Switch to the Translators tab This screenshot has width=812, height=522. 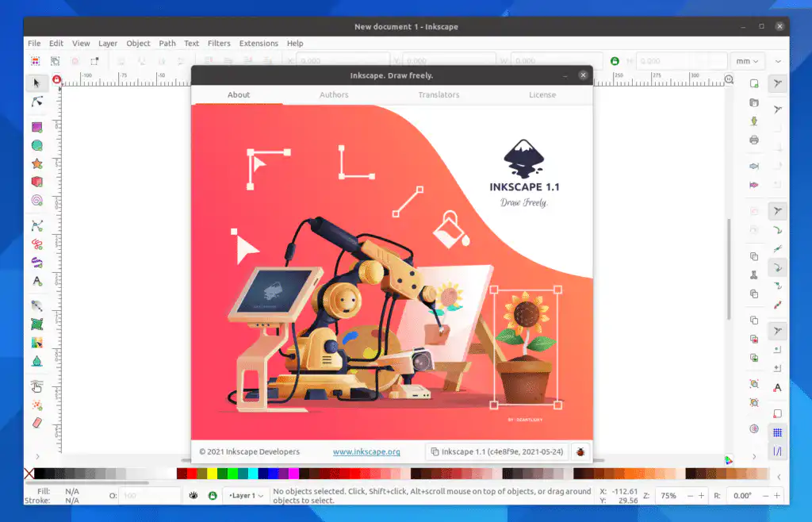pyautogui.click(x=438, y=94)
